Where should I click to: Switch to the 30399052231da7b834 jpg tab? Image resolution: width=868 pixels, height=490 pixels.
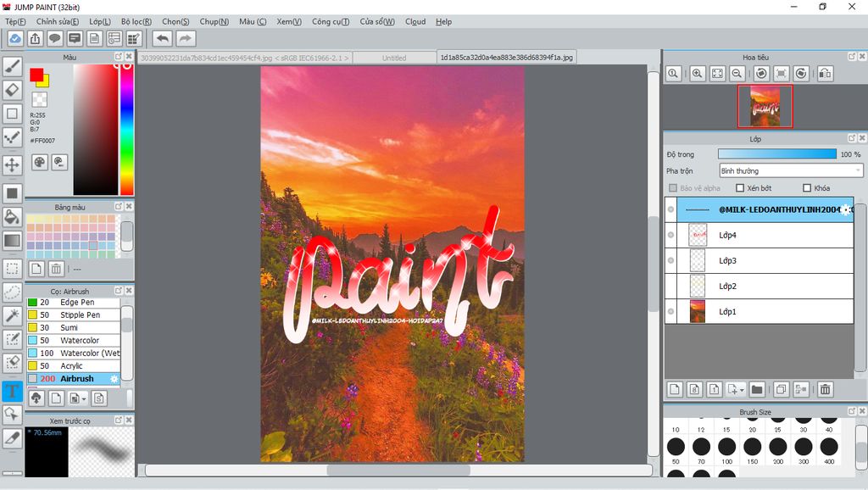245,58
